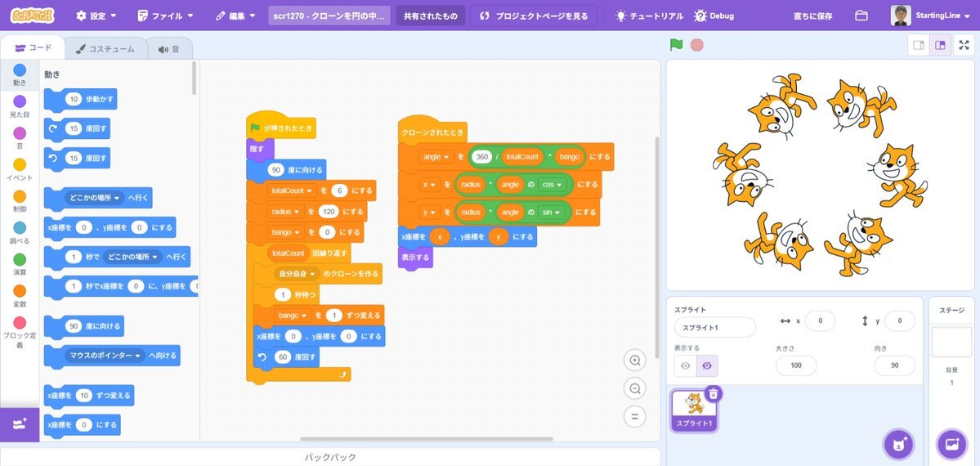Select the 演算 operators category
980x466 pixels.
tap(20, 264)
